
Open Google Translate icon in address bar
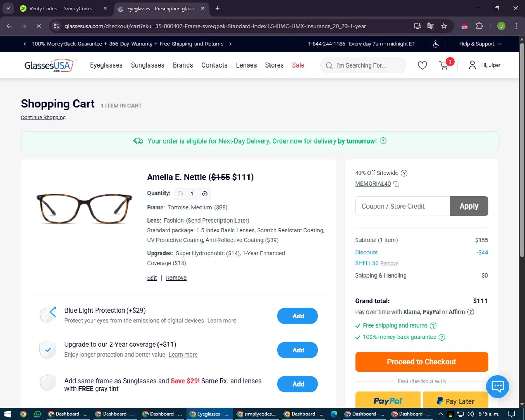pos(430,26)
